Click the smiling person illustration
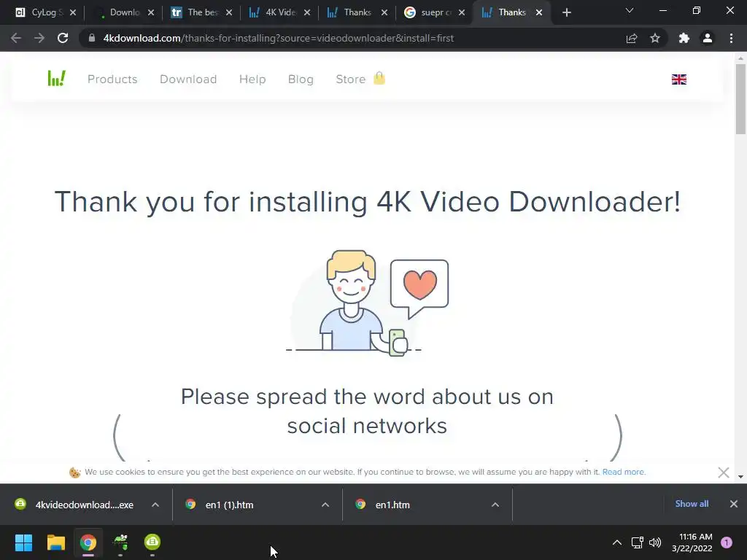 tap(367, 303)
